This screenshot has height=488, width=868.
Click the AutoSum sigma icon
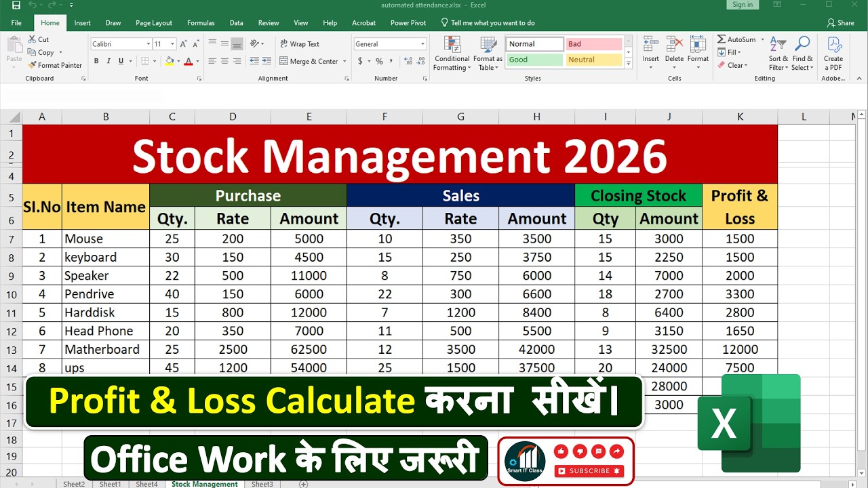pyautogui.click(x=722, y=39)
